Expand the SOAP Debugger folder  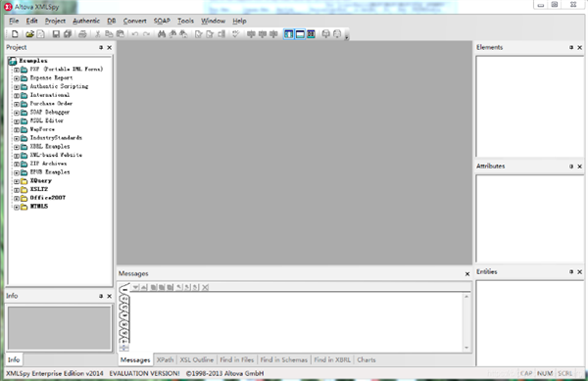17,113
